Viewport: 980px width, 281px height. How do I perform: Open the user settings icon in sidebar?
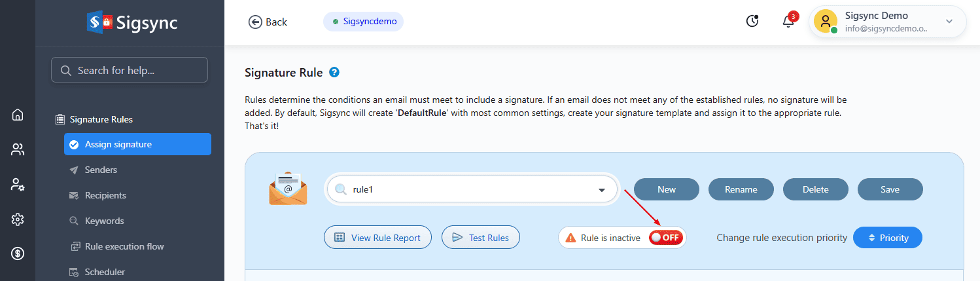point(18,185)
